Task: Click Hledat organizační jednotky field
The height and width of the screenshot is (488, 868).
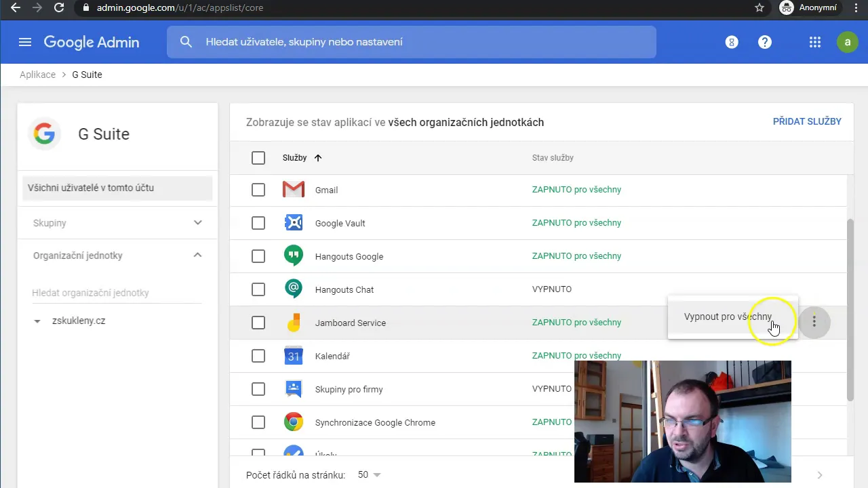Action: pos(117,293)
